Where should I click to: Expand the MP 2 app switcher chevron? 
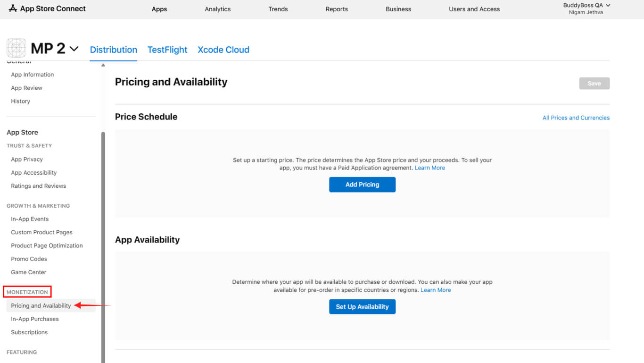click(74, 49)
